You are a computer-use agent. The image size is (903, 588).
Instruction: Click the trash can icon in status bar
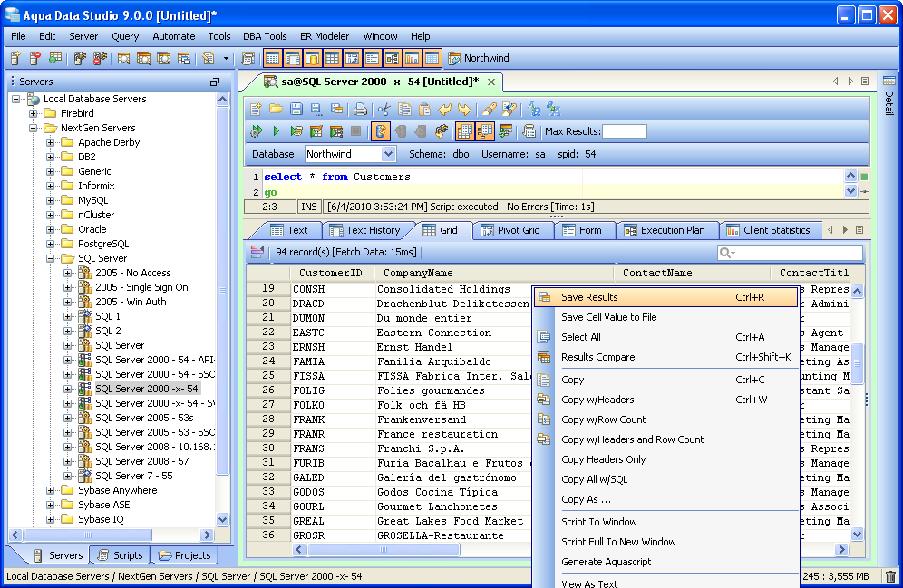pos(890,576)
